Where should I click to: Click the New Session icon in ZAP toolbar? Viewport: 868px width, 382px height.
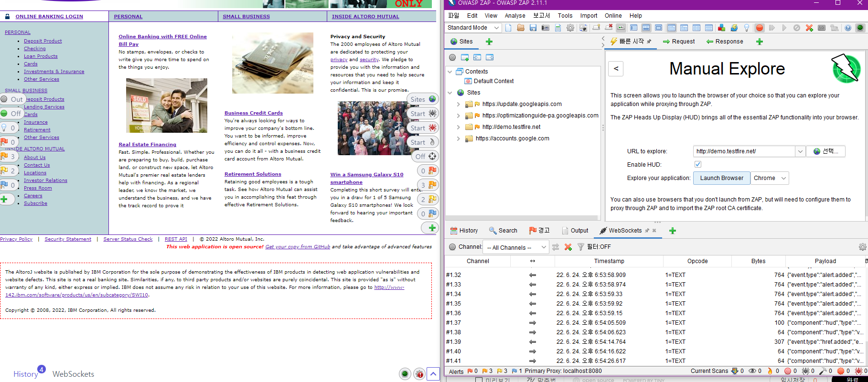(x=508, y=28)
